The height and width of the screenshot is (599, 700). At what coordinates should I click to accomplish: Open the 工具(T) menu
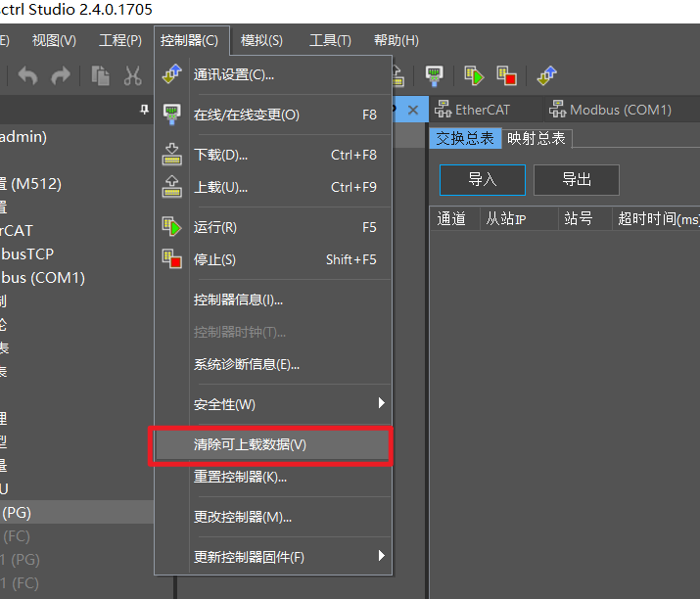point(330,40)
